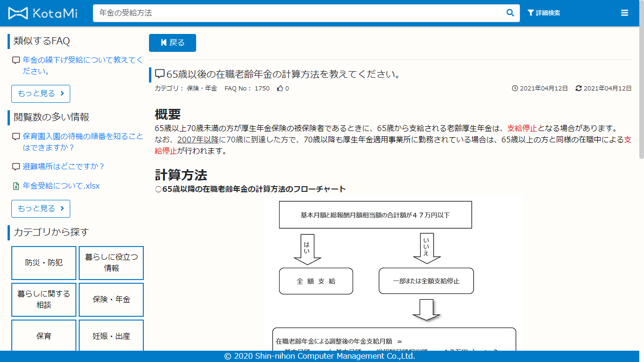Open the 妊娠・出産 category
The height and width of the screenshot is (362, 644).
coord(111,336)
